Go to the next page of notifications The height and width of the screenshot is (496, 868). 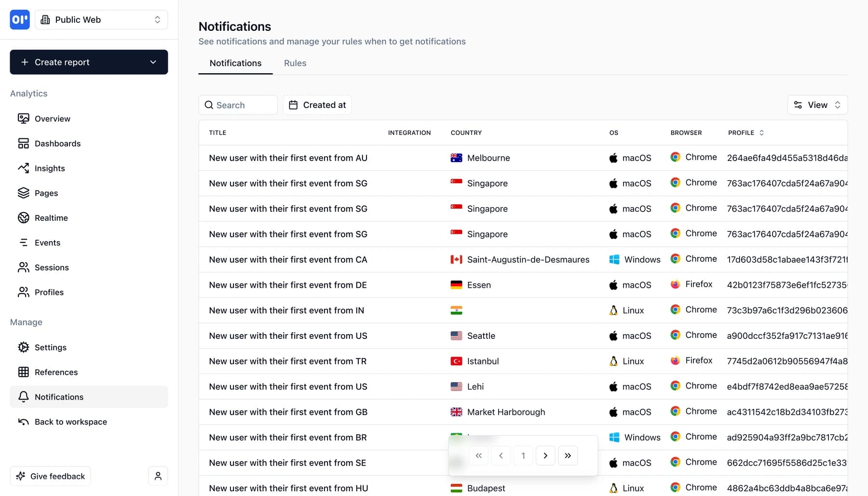pos(545,455)
